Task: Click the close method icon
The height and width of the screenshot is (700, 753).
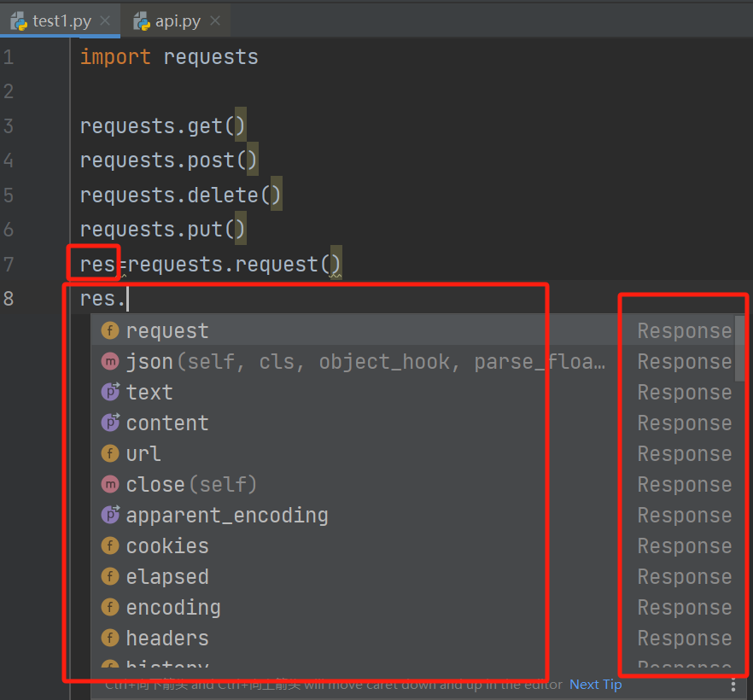Action: click(110, 484)
